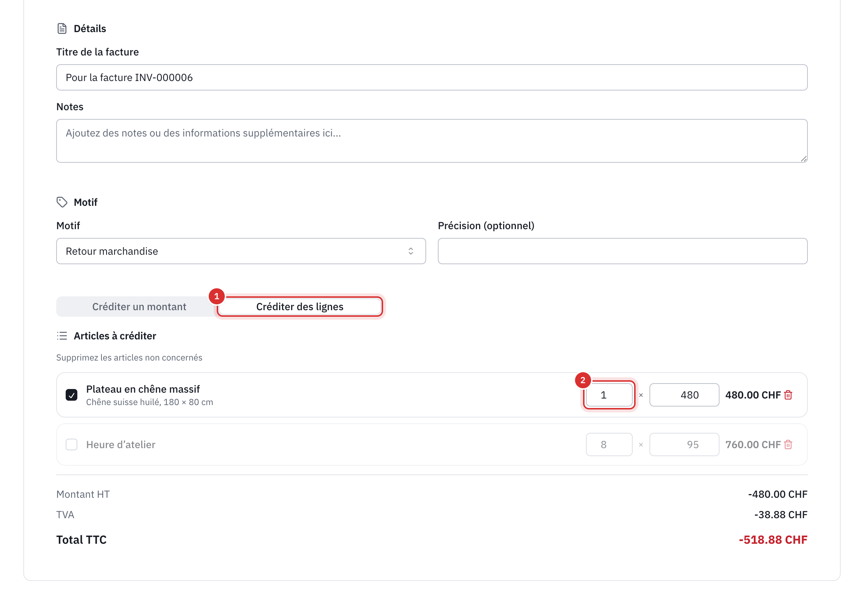Focus the Titre de la facture field

432,77
